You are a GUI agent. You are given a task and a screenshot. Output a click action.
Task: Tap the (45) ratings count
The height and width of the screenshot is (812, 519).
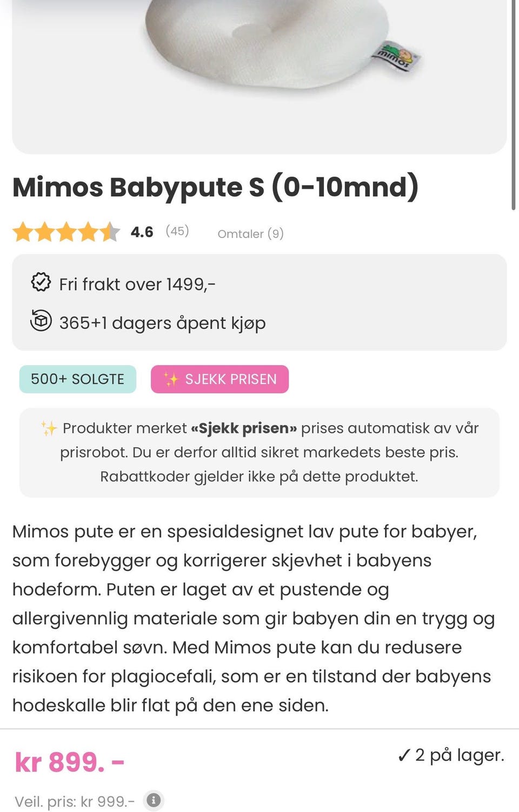(177, 231)
